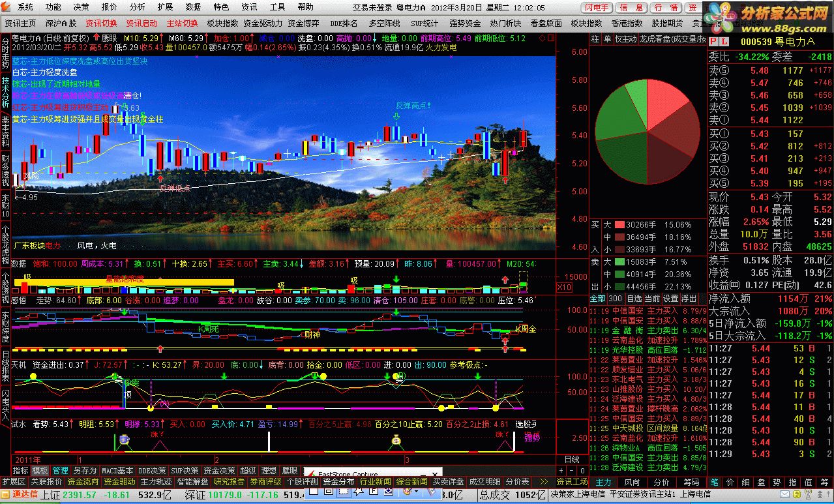
Task: Click the 浮出 tab in alerts panel
Action: (x=689, y=299)
